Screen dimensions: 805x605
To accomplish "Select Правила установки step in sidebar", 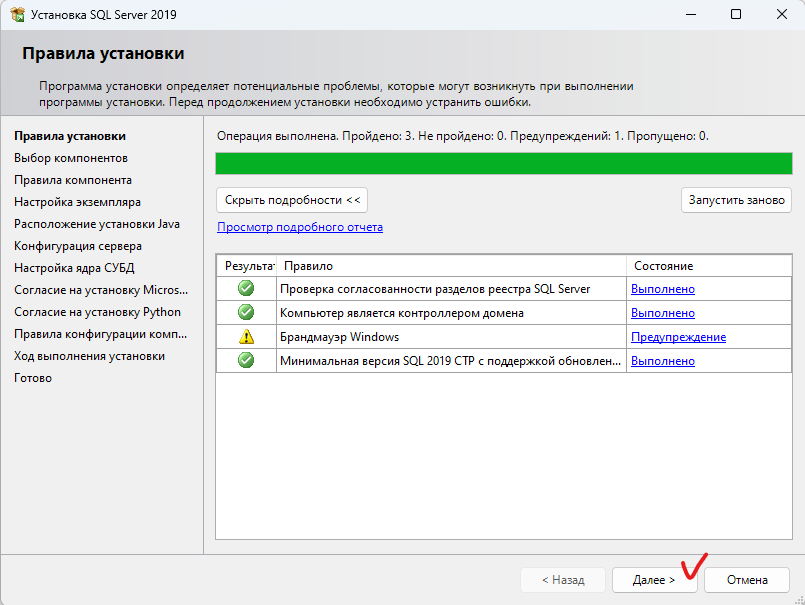I will click(70, 136).
